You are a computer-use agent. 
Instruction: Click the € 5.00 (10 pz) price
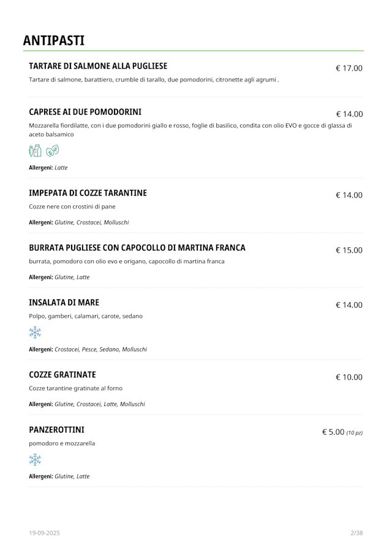coord(342,432)
